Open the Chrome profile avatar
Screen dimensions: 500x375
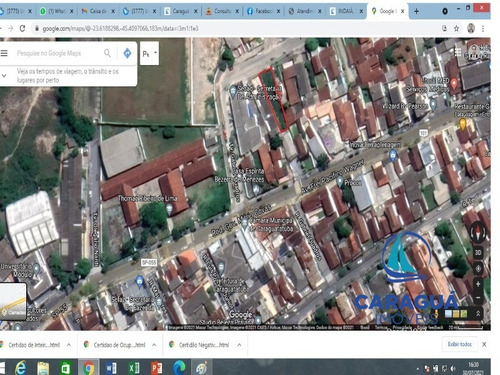click(471, 29)
